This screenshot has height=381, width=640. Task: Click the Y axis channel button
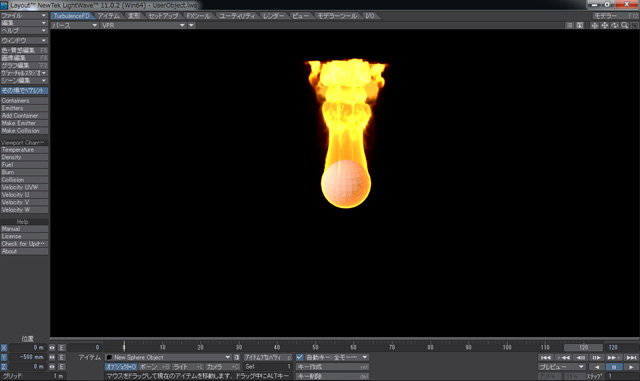4,357
